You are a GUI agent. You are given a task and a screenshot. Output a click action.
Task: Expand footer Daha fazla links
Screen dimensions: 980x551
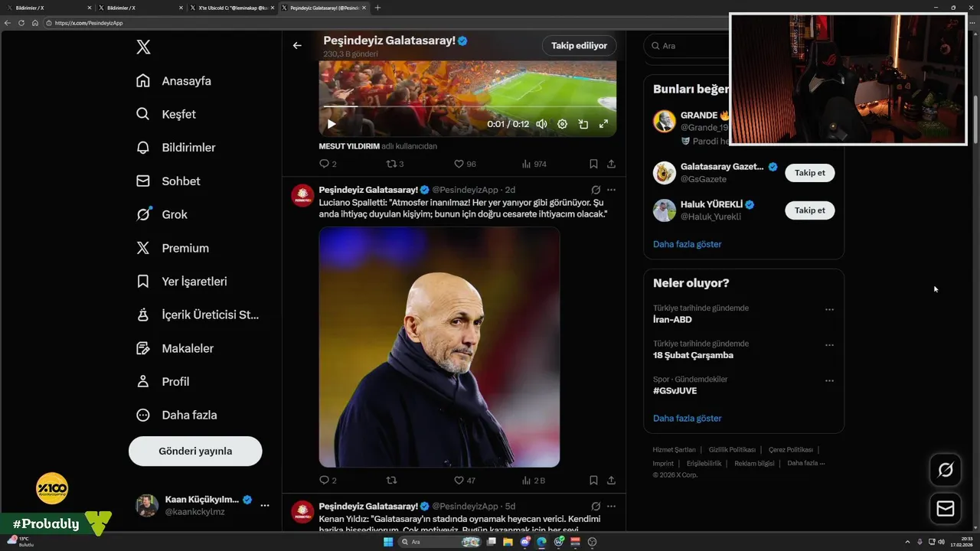click(x=805, y=464)
